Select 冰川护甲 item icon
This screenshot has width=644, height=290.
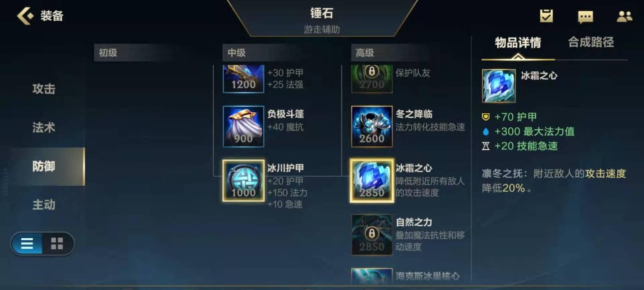[x=244, y=181]
